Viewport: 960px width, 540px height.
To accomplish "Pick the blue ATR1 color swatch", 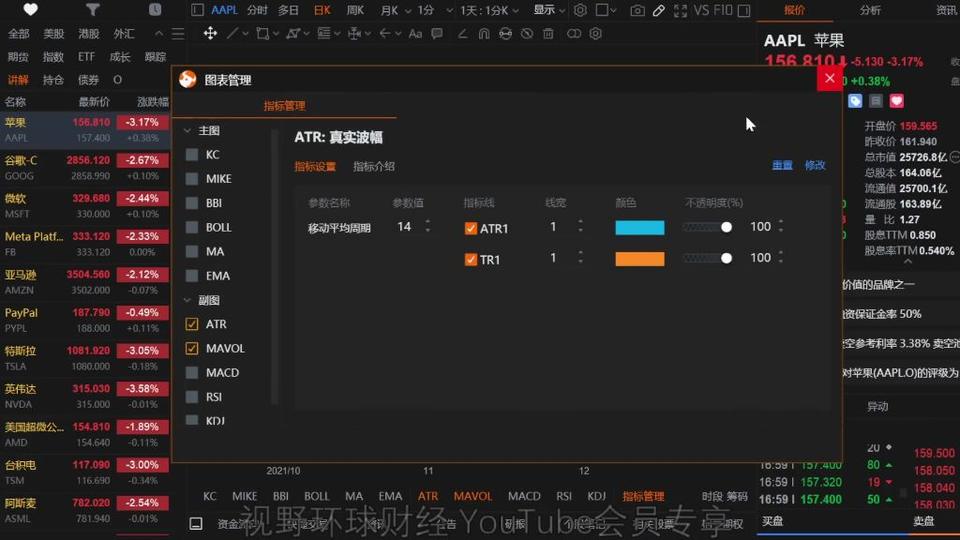I will [x=640, y=228].
